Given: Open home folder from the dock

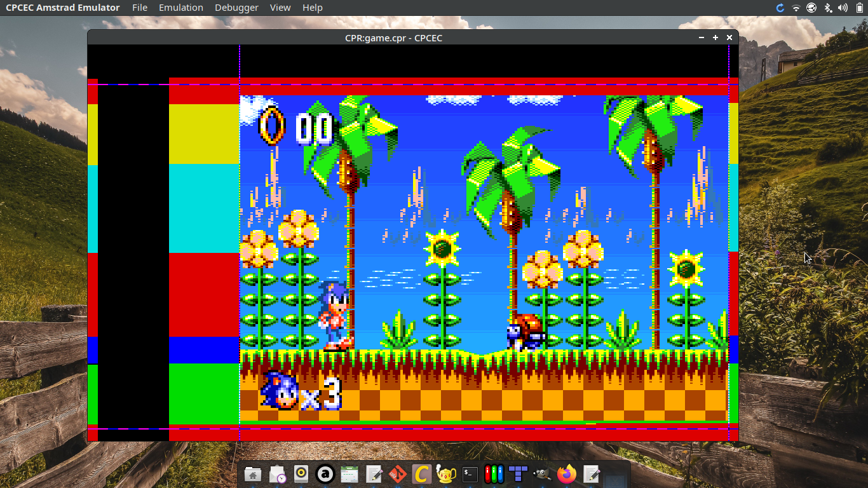Looking at the screenshot, I should pos(252,474).
